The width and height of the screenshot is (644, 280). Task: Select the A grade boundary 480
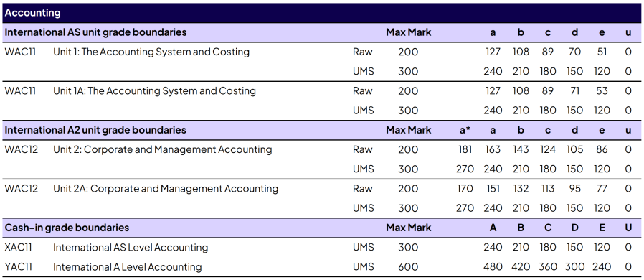tap(493, 267)
